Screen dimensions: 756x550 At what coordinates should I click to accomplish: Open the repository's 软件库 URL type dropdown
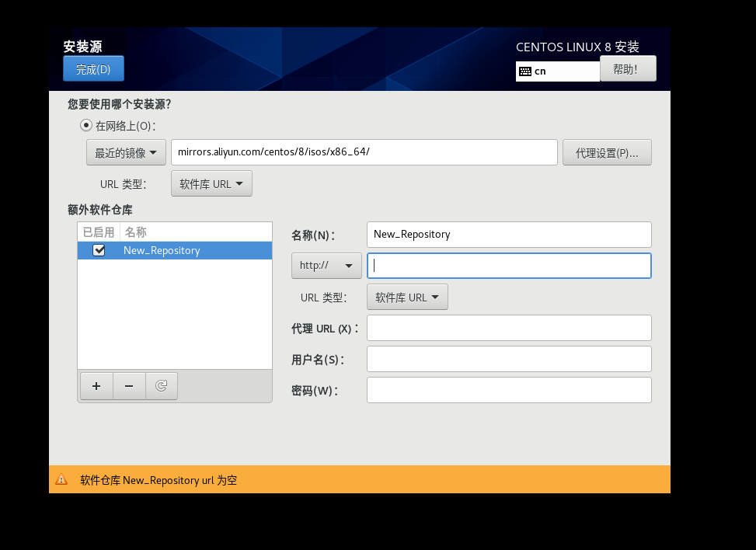click(407, 297)
